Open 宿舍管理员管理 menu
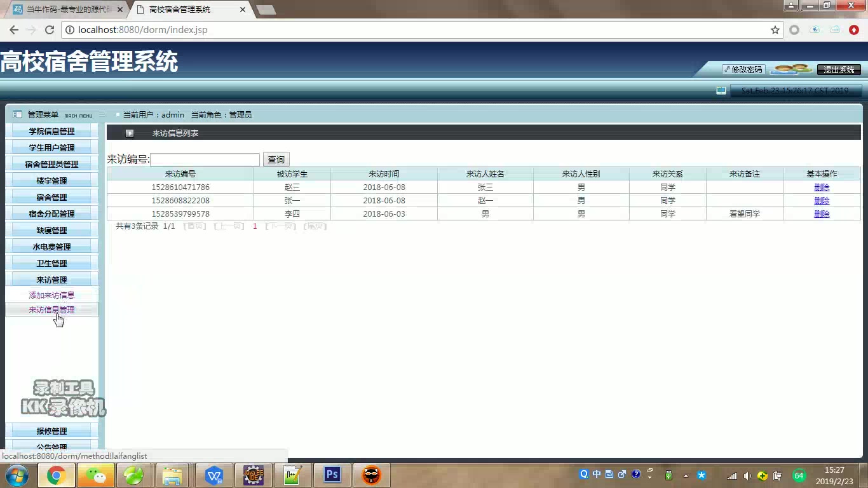868x488 pixels. [51, 164]
